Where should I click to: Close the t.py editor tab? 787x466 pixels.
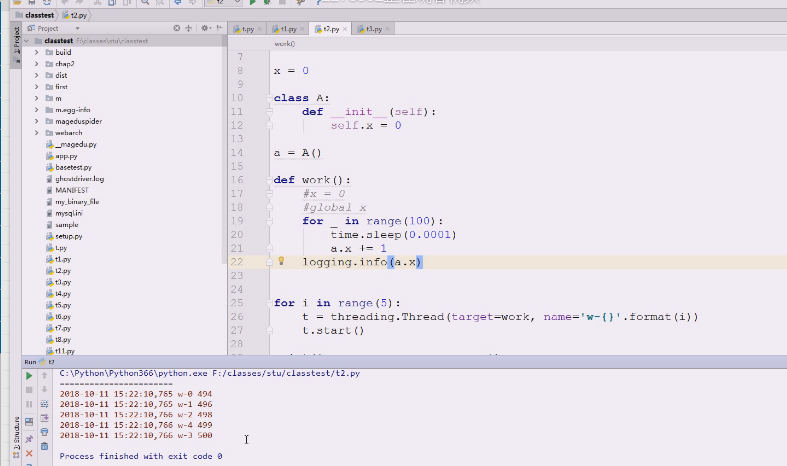[259, 29]
